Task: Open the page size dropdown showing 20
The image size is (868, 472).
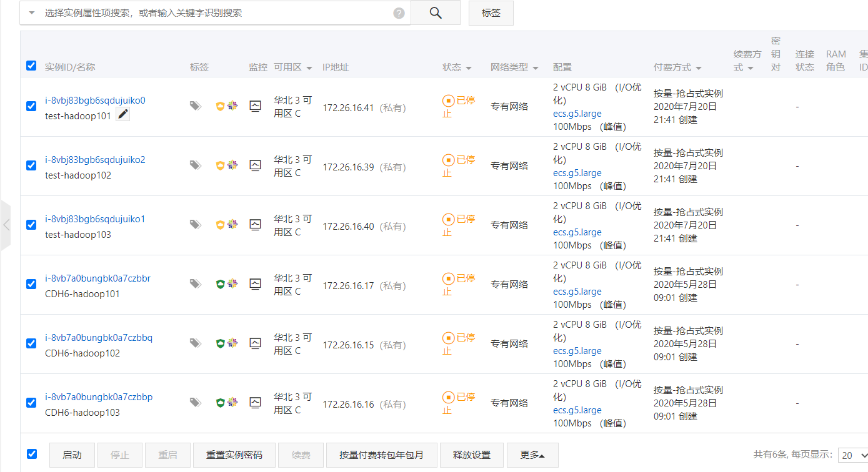Action: tap(854, 455)
